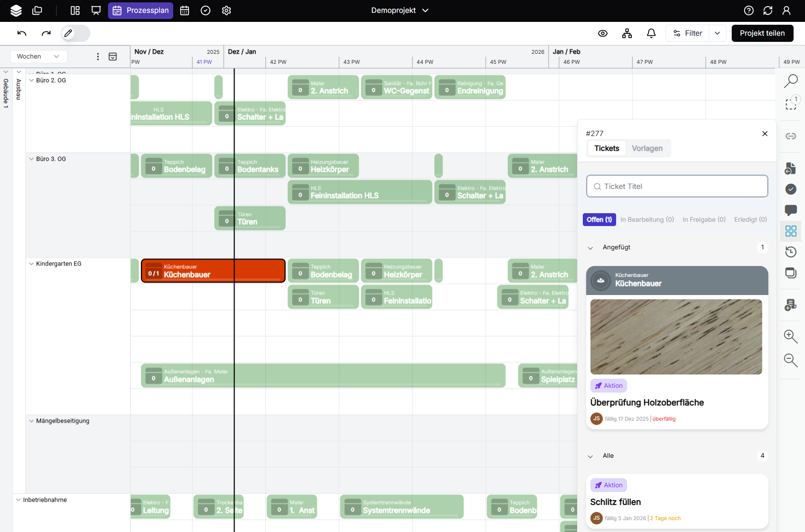
Task: Click the Ticket Titel search field
Action: (677, 187)
